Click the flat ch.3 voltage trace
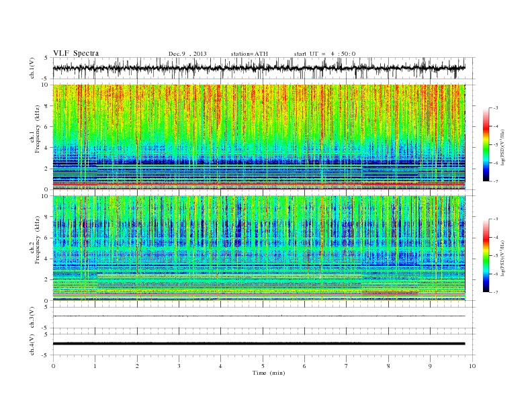 click(x=259, y=316)
